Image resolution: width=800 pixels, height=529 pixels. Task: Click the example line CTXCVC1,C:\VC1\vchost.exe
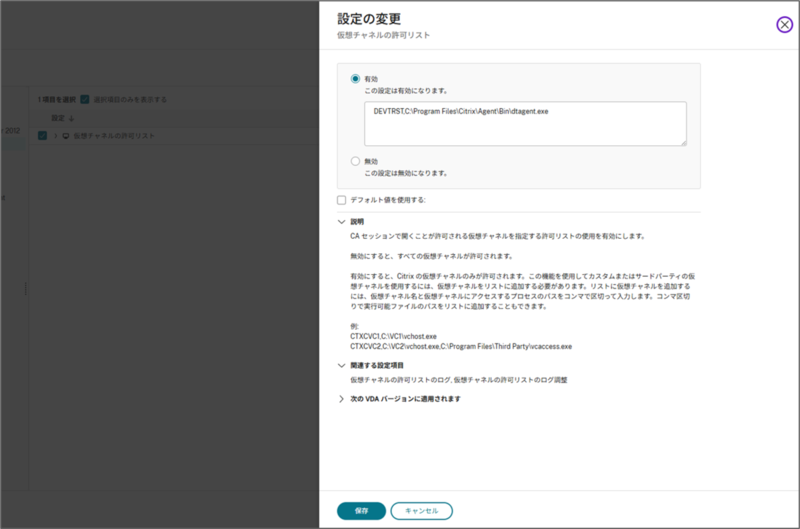pyautogui.click(x=393, y=336)
